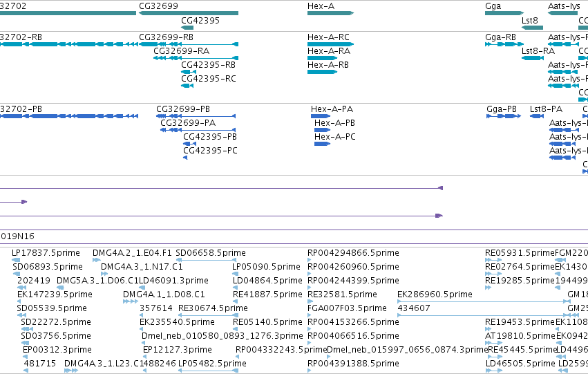588x374 pixels.
Task: Open transcript Hex-A-RC label
Action: (328, 37)
